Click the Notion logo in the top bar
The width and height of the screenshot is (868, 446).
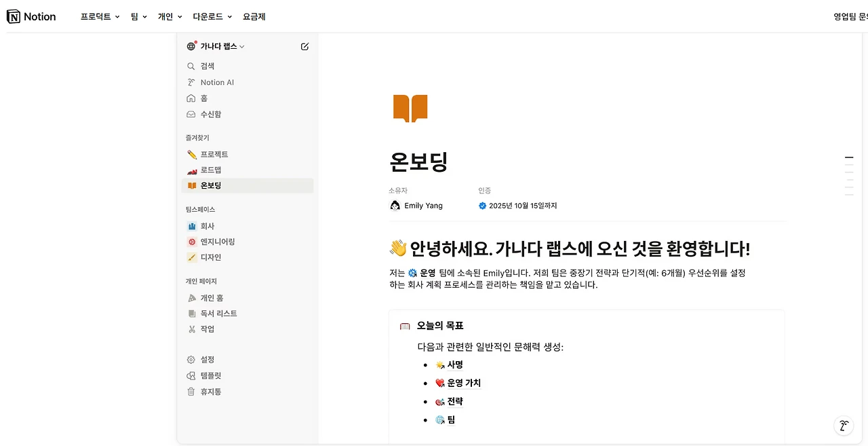pos(31,16)
